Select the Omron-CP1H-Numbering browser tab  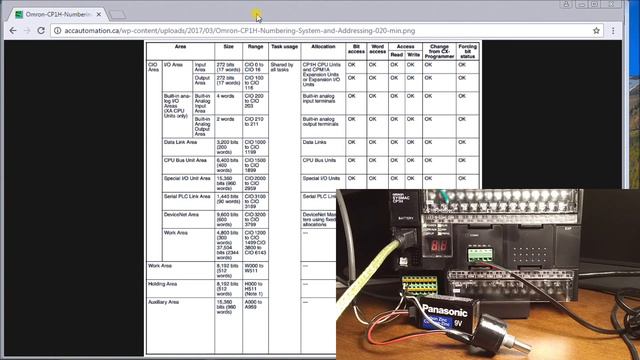[x=57, y=14]
